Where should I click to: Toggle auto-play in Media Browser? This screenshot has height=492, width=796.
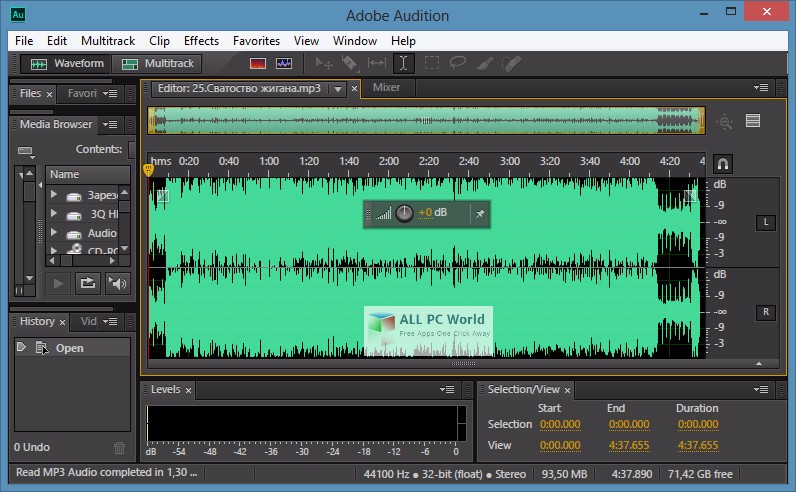117,283
